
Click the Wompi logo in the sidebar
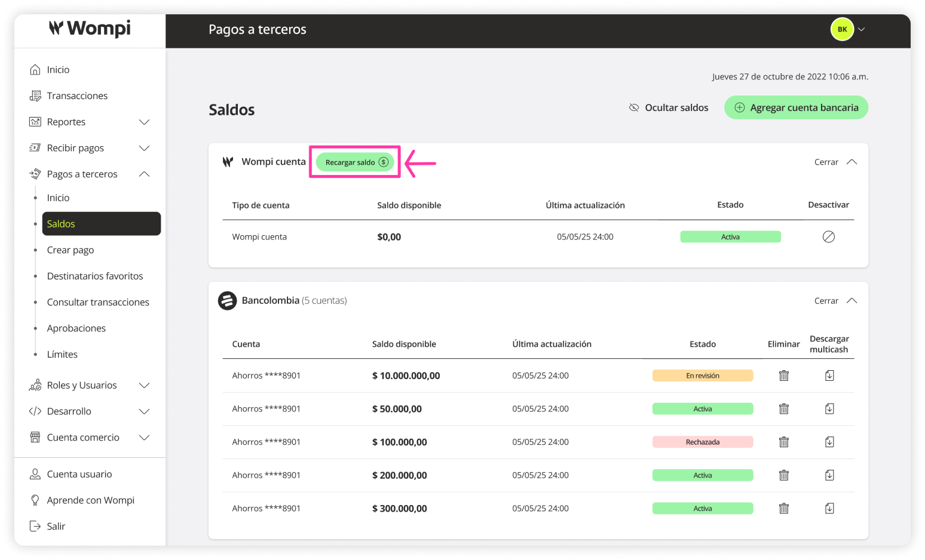tap(90, 28)
